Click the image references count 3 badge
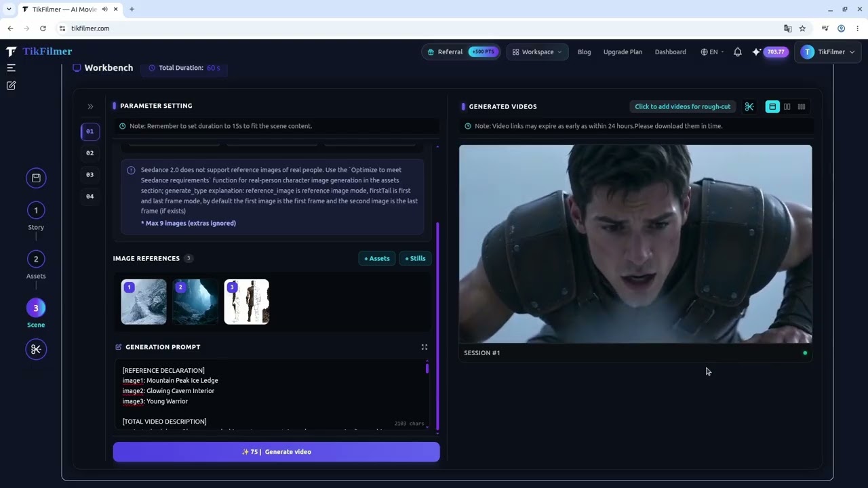The height and width of the screenshot is (488, 868). click(189, 258)
